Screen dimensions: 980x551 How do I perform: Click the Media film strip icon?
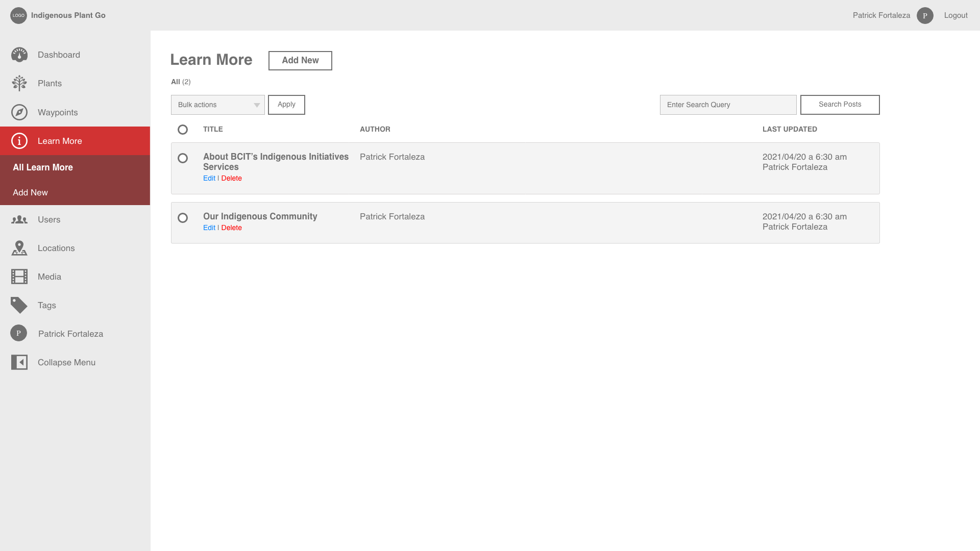pyautogui.click(x=19, y=277)
